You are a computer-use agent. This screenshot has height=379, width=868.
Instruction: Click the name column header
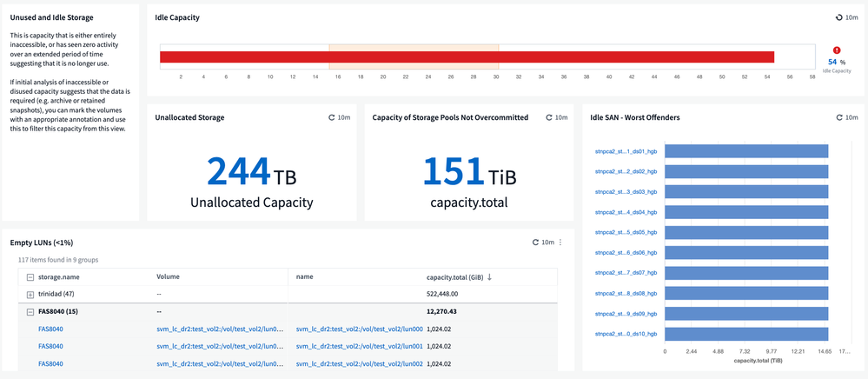point(304,276)
